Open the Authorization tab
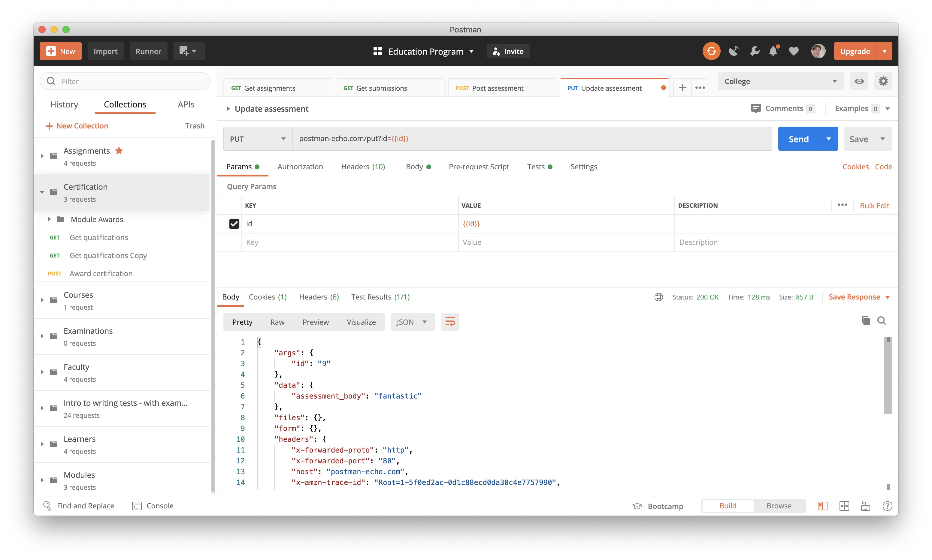The height and width of the screenshot is (560, 932). pos(300,167)
